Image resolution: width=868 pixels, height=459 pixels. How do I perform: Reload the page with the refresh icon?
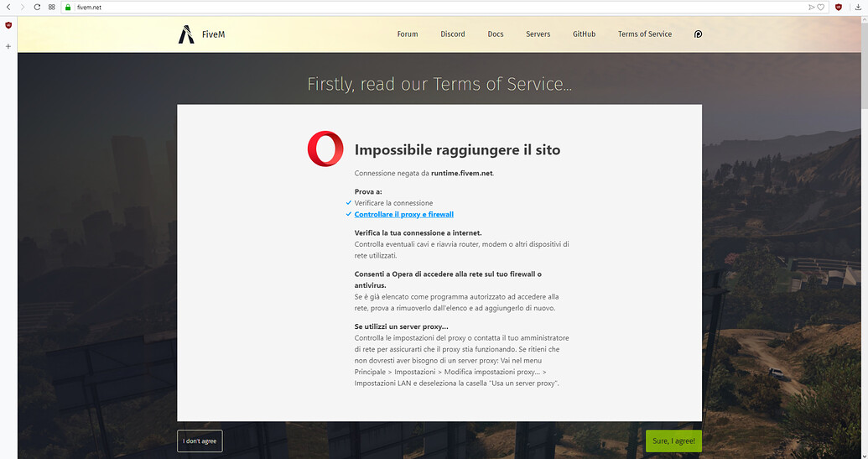click(37, 8)
